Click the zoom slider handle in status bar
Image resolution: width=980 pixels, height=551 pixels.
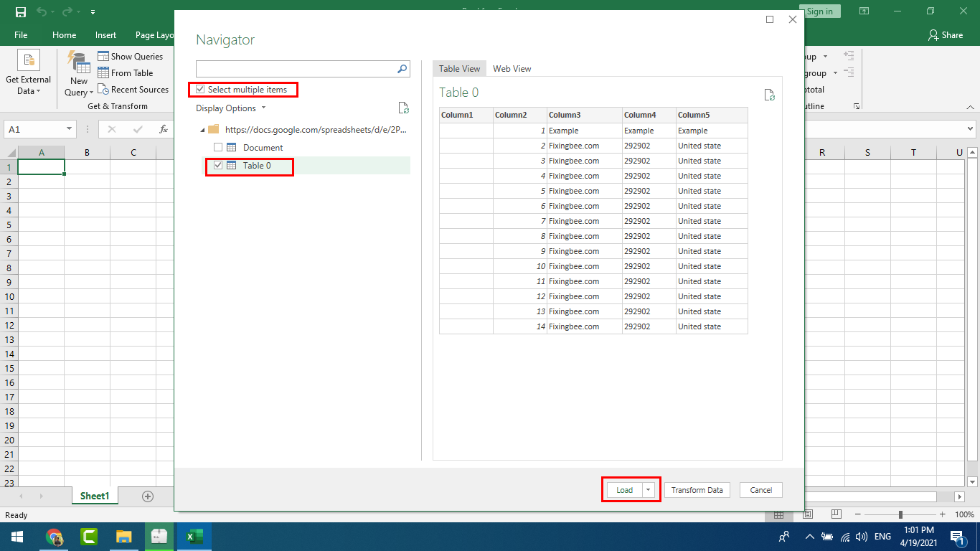(x=900, y=515)
